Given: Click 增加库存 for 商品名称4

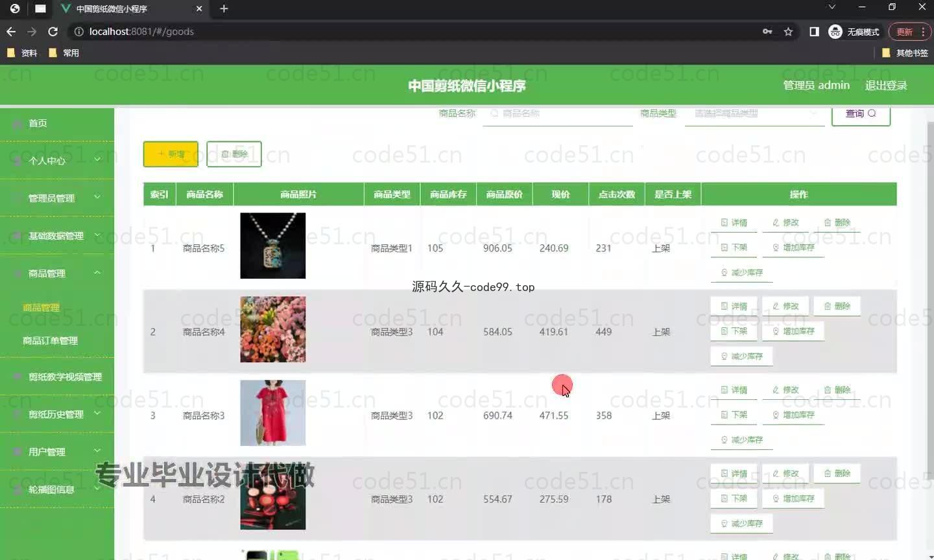Looking at the screenshot, I should [793, 331].
